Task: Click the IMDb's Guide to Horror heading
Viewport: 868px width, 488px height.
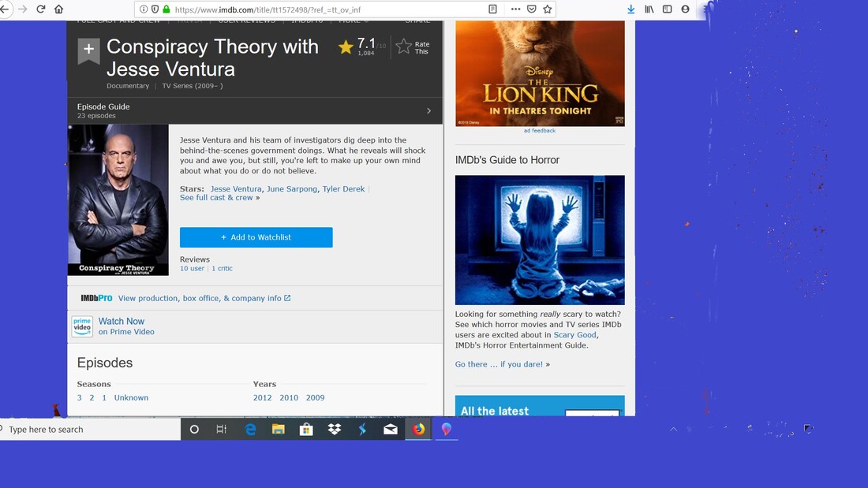Action: tap(507, 160)
